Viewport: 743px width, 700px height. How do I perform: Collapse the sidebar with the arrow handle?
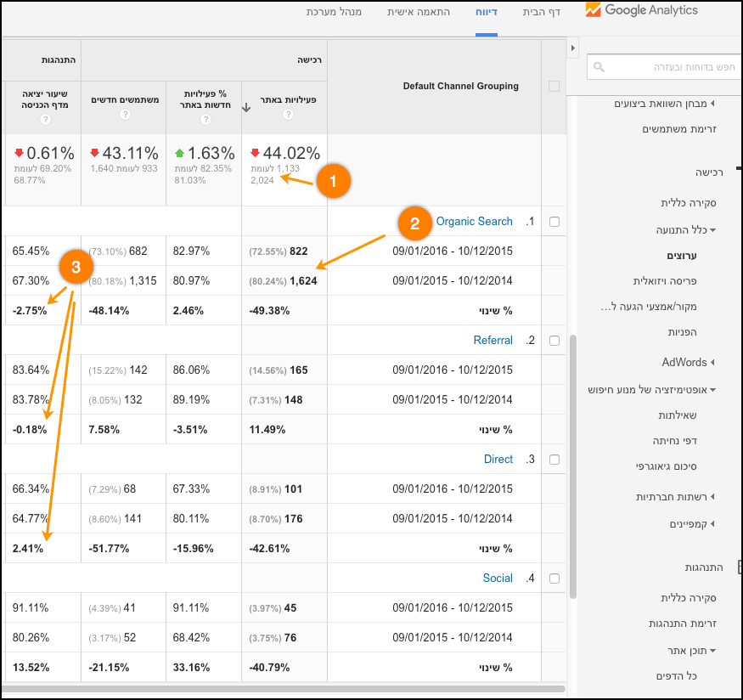tap(573, 48)
